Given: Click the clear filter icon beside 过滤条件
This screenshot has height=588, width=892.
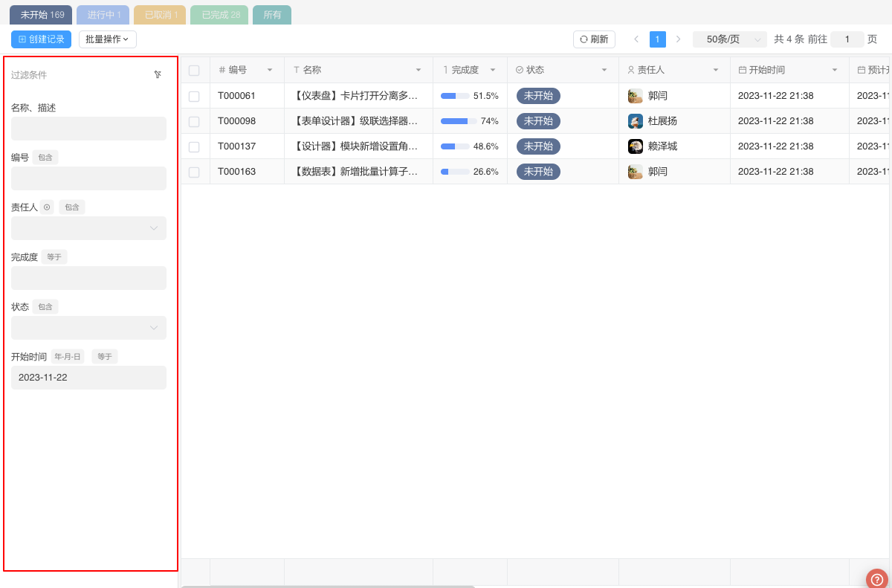Looking at the screenshot, I should tap(158, 74).
